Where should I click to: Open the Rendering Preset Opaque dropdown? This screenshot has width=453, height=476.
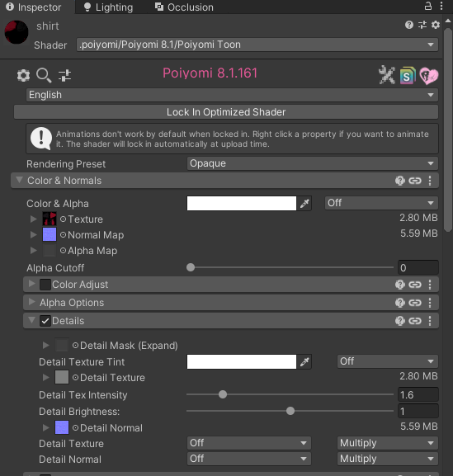click(x=313, y=163)
